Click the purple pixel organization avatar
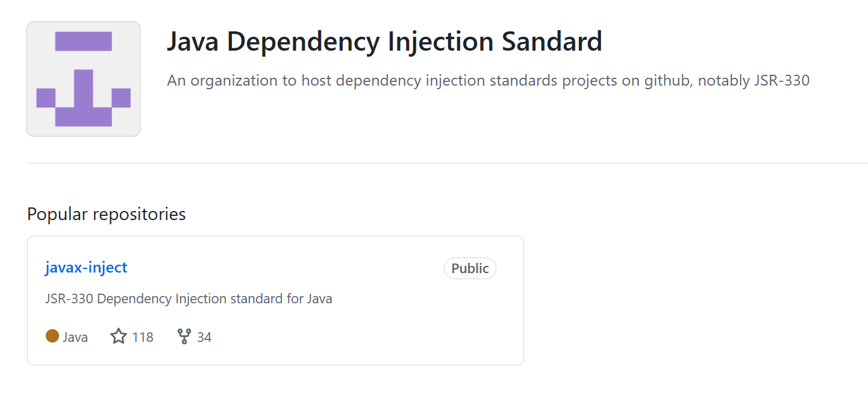The image size is (868, 407). click(x=83, y=79)
